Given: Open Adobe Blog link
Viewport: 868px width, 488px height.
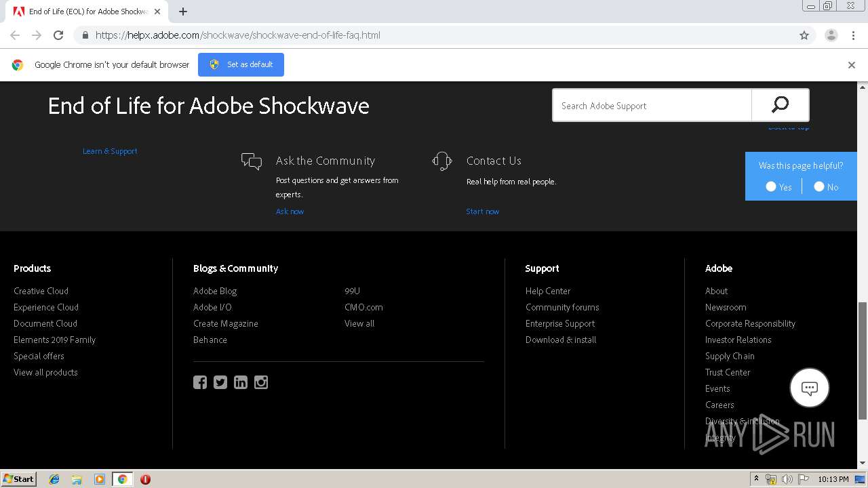Looking at the screenshot, I should click(215, 291).
